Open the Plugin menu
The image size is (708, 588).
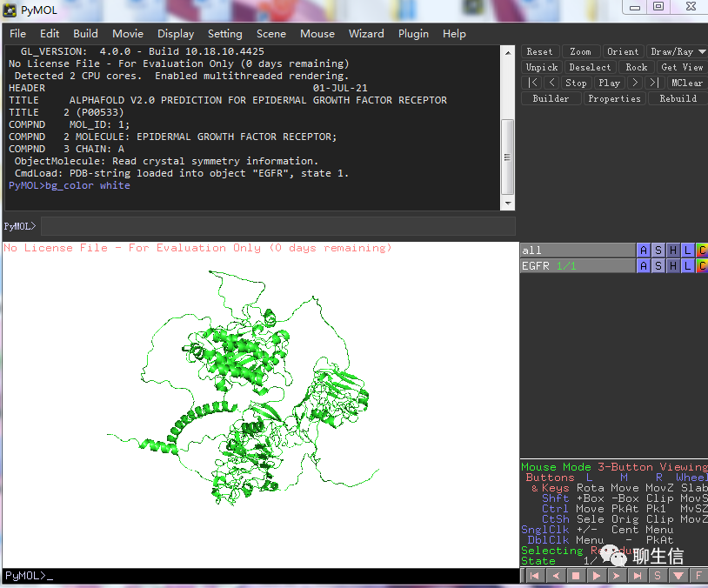click(x=413, y=34)
